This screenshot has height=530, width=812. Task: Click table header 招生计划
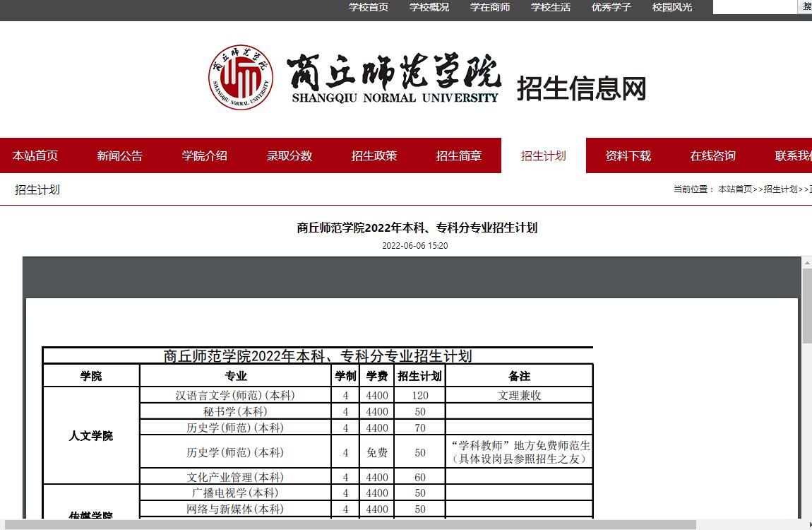419,376
